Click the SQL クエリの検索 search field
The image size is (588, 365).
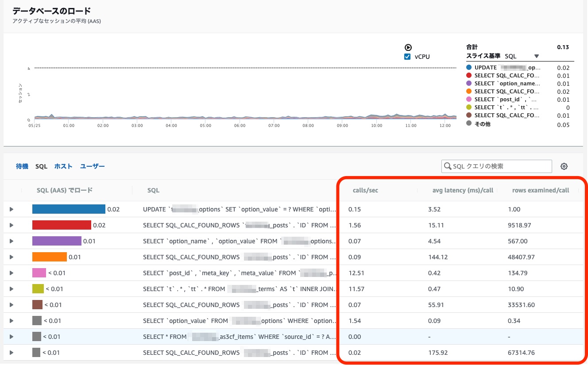pos(497,166)
